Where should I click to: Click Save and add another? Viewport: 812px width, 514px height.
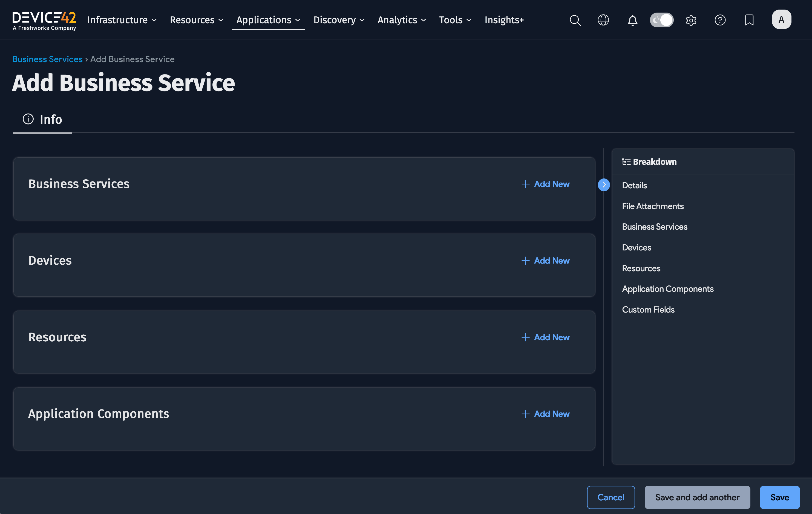tap(697, 497)
